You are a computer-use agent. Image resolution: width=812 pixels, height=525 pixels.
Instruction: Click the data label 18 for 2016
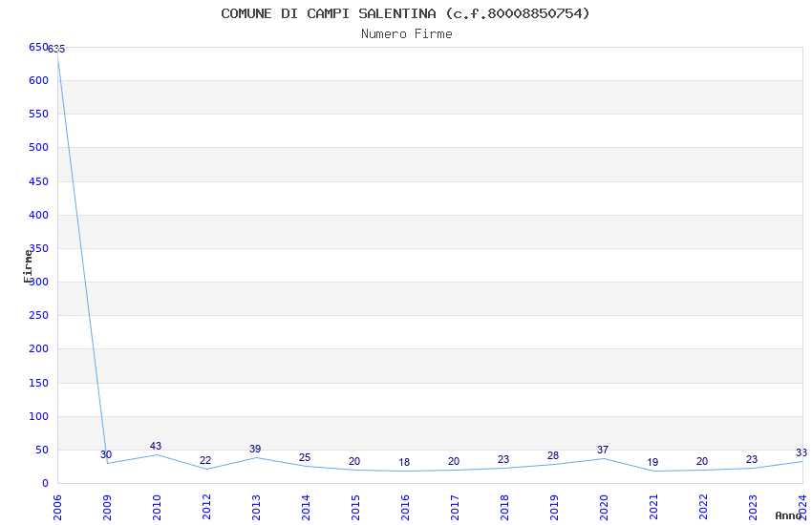(x=404, y=462)
